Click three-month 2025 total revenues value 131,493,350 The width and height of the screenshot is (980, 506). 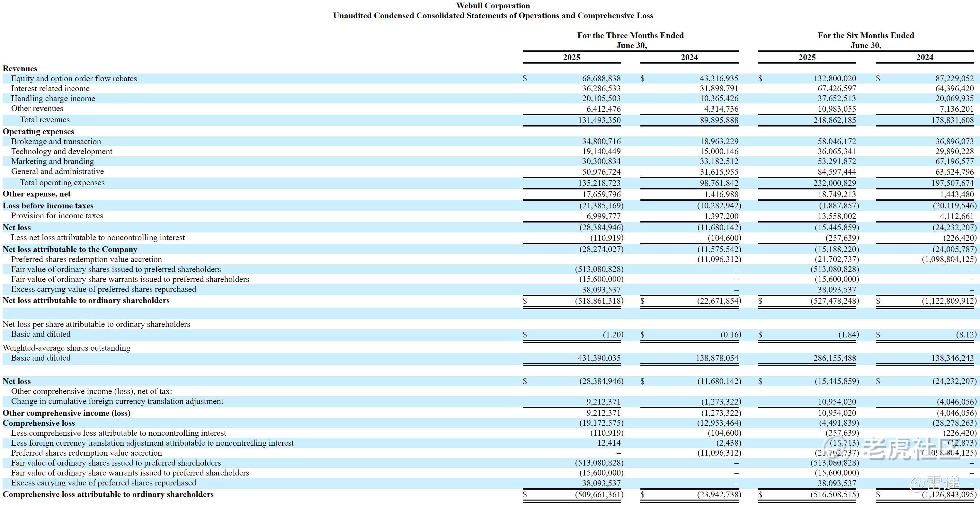coord(599,120)
